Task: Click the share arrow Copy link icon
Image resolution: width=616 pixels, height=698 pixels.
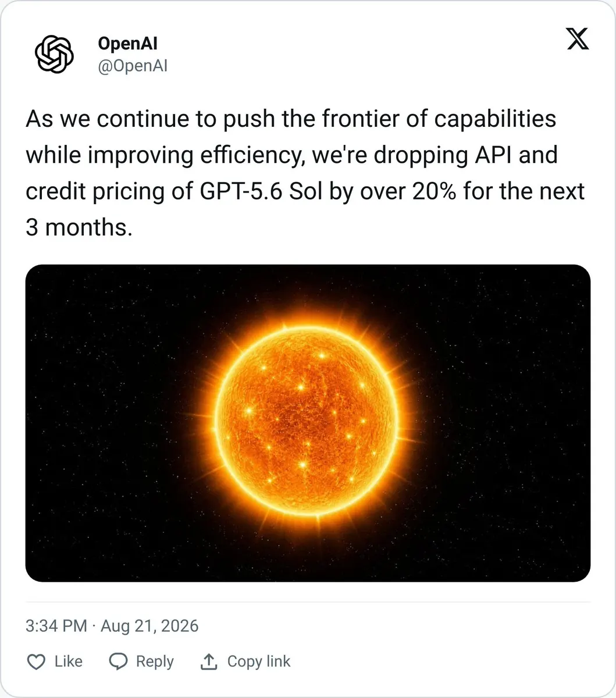Action: tap(209, 661)
